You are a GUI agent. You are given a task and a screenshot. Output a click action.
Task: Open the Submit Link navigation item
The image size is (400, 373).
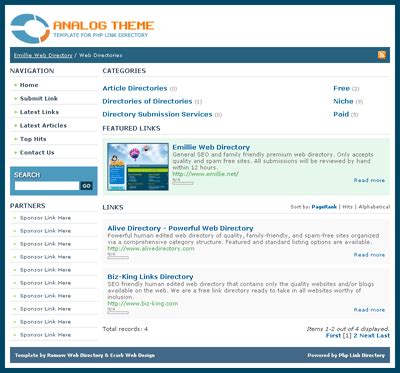coord(39,98)
